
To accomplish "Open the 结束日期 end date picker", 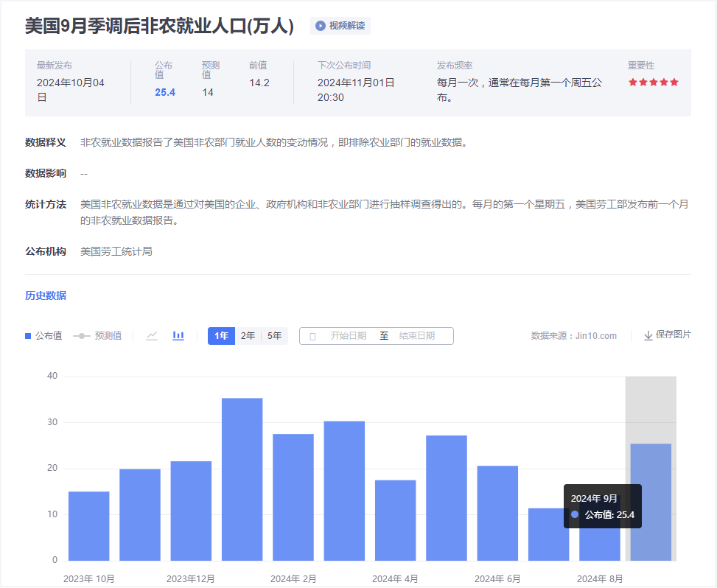I will click(x=417, y=336).
